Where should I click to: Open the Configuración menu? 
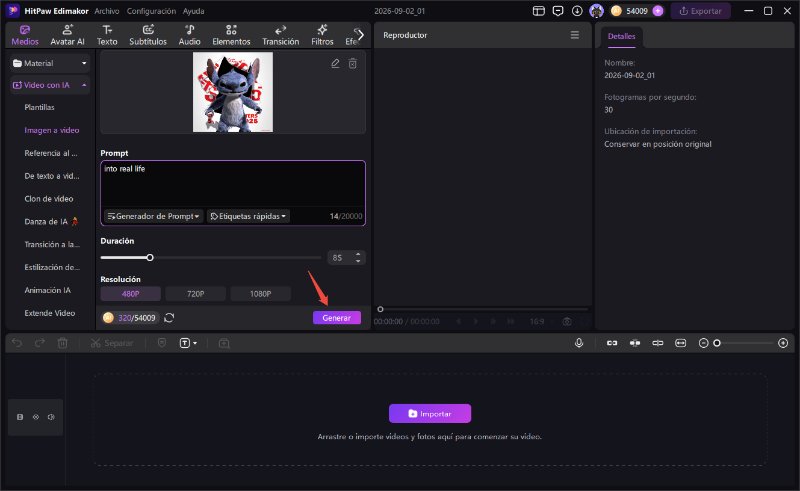coord(151,11)
